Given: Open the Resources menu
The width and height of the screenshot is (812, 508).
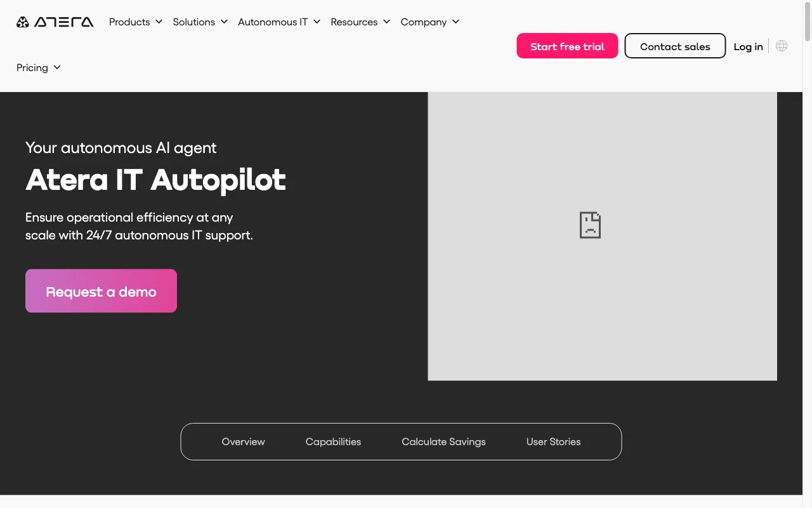Looking at the screenshot, I should (x=360, y=22).
